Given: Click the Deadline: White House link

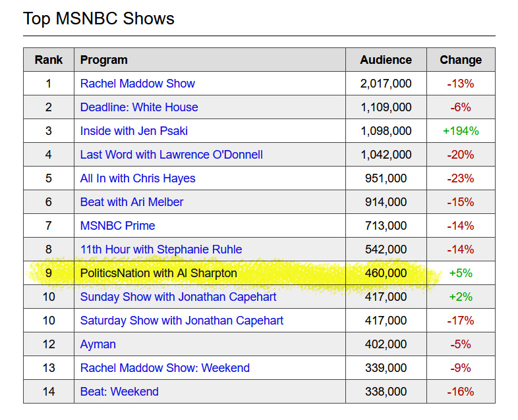Looking at the screenshot, I should tap(139, 107).
